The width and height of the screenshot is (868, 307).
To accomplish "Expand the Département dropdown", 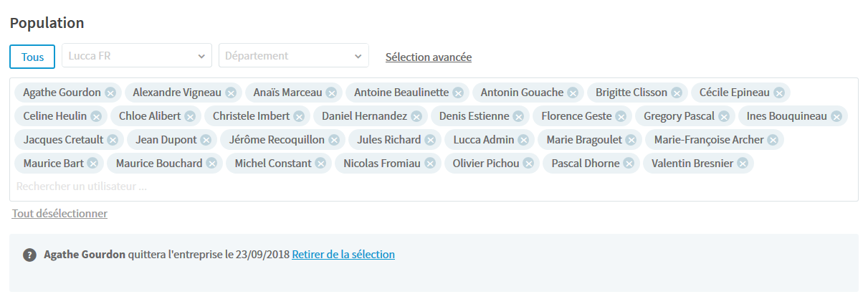I will point(294,56).
